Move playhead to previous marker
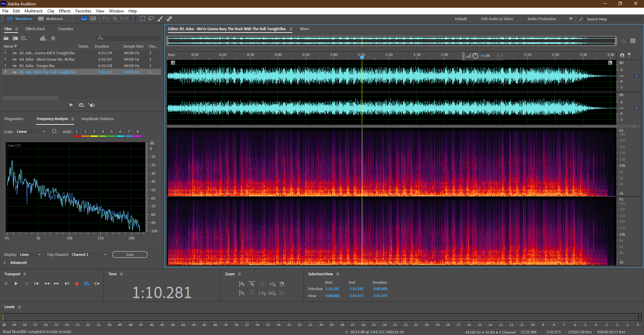Image resolution: width=644 pixels, height=335 pixels. [x=36, y=284]
